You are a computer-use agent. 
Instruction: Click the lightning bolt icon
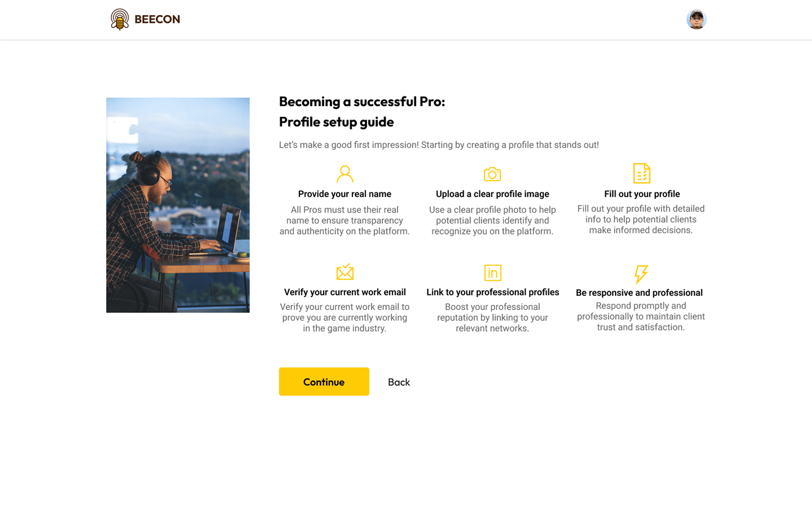tap(641, 274)
